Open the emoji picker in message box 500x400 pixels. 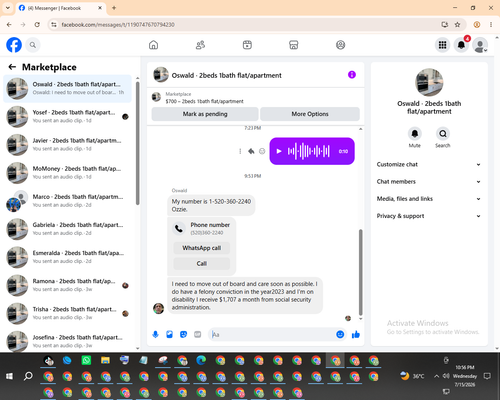pos(340,334)
